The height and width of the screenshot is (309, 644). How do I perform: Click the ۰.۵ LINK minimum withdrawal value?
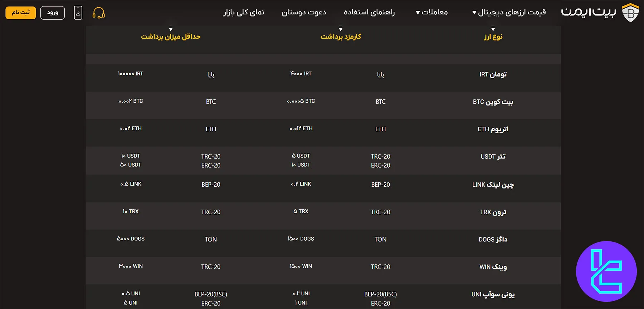pyautogui.click(x=131, y=184)
